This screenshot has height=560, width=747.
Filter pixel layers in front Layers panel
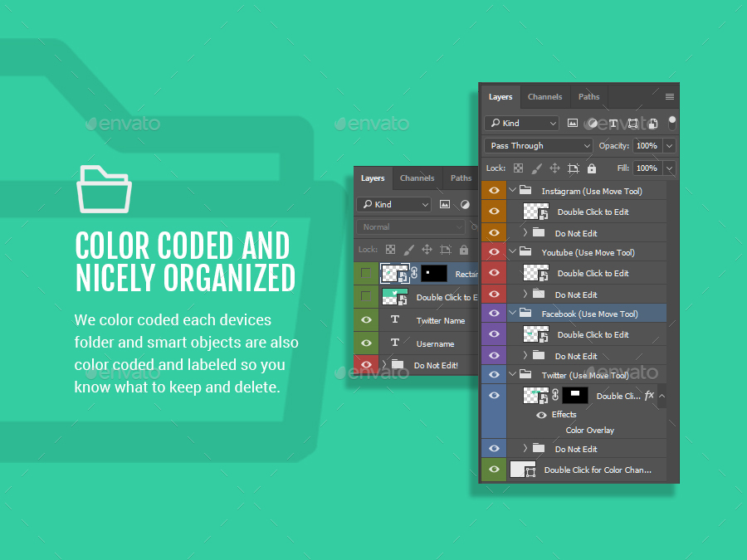(x=573, y=124)
